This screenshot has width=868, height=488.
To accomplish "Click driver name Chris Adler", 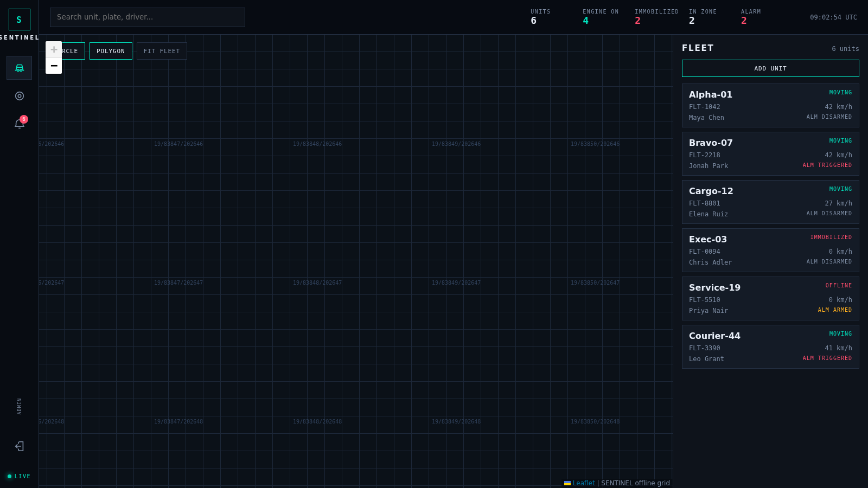I will point(711,262).
